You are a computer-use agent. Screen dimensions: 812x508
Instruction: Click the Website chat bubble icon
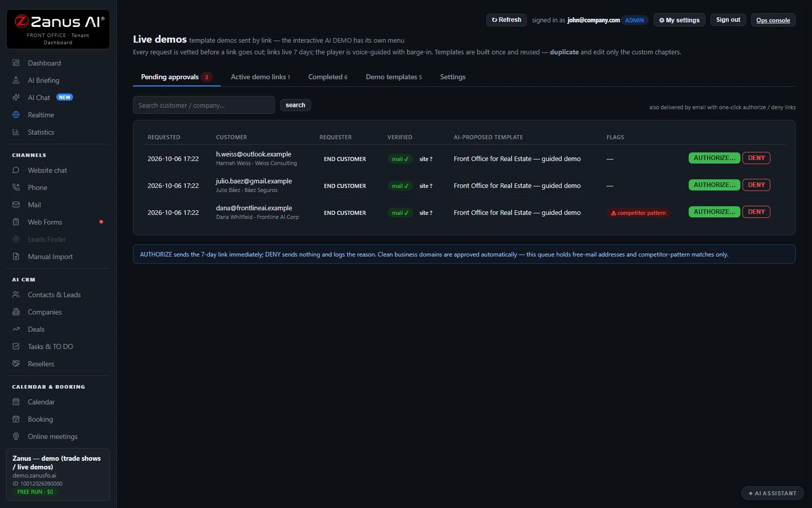(16, 170)
